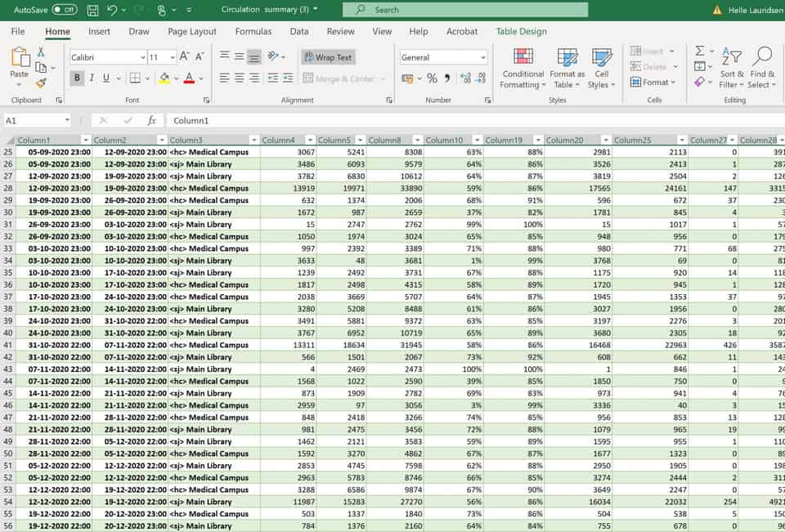This screenshot has height=532, width=785.
Task: Open the Table Design tab
Action: click(521, 32)
